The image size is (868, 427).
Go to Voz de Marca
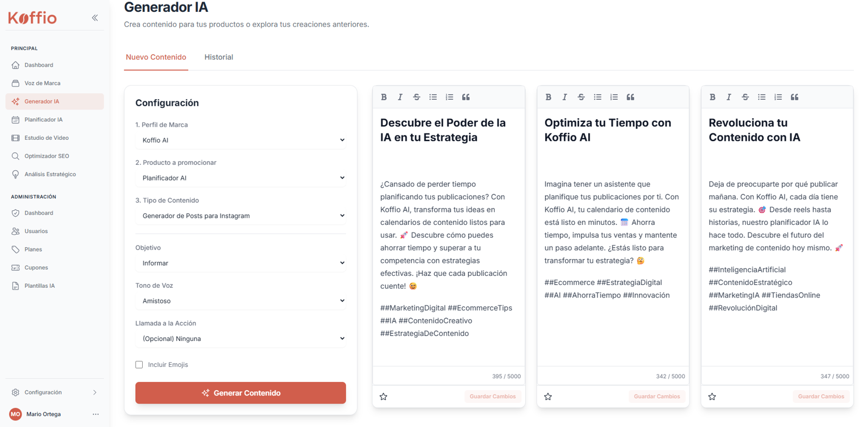pos(54,83)
